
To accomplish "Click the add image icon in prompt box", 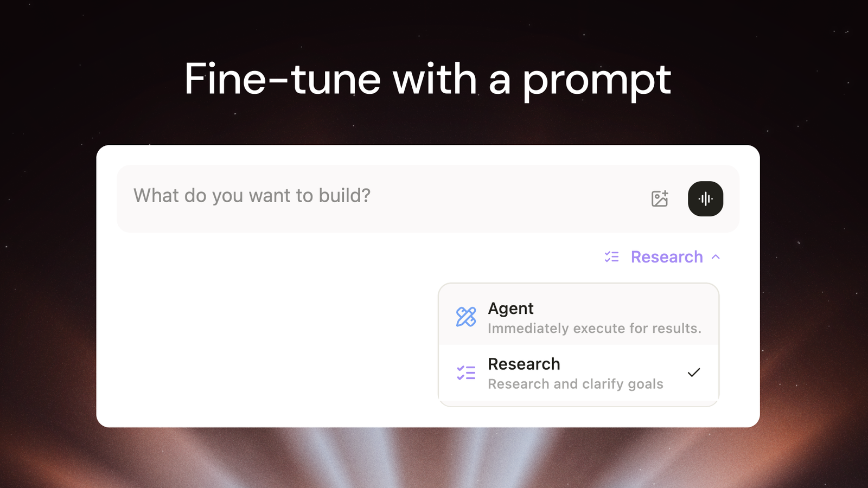I will tap(660, 199).
